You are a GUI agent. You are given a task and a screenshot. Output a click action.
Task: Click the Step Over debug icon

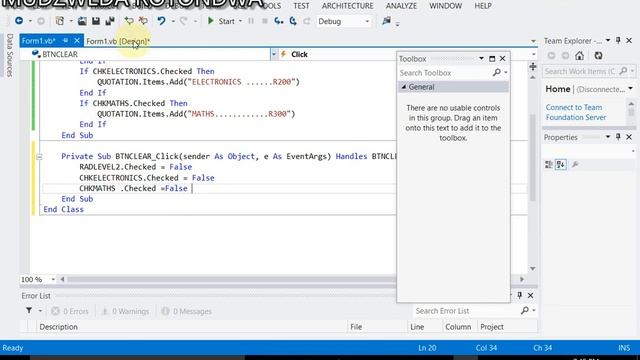tap(293, 21)
